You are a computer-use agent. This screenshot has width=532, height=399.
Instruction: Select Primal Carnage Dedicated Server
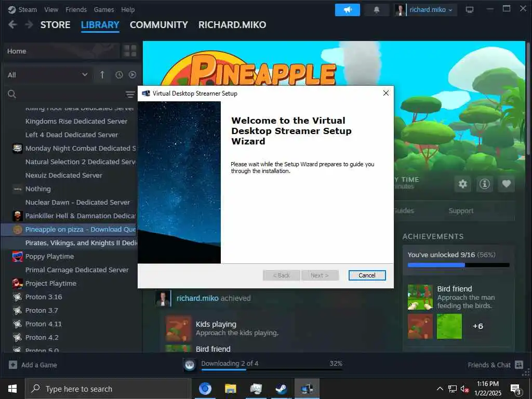77,270
